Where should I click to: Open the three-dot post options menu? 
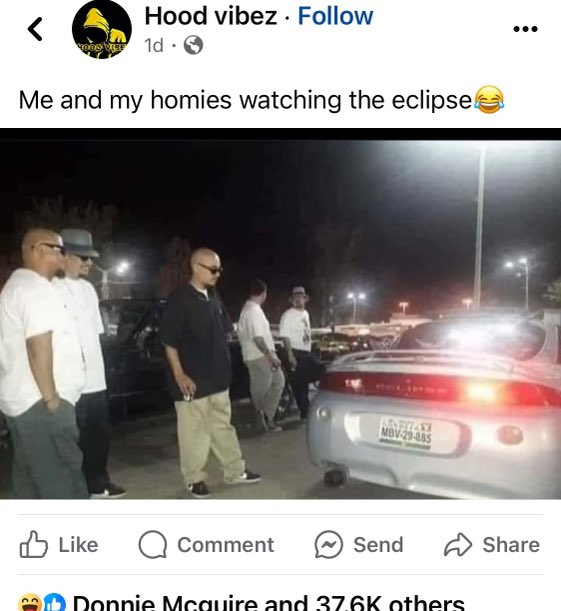[x=526, y=28]
